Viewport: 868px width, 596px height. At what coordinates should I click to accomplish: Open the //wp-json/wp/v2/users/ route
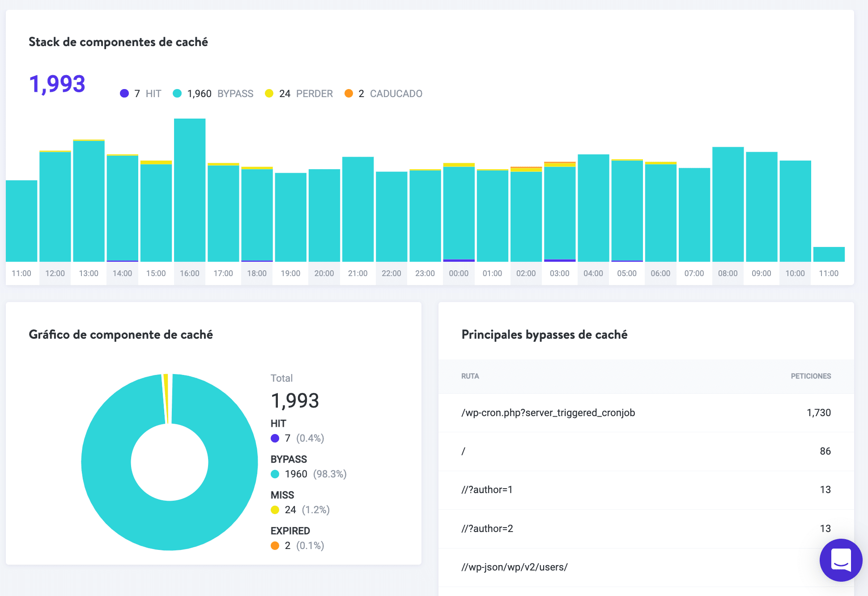(x=514, y=567)
